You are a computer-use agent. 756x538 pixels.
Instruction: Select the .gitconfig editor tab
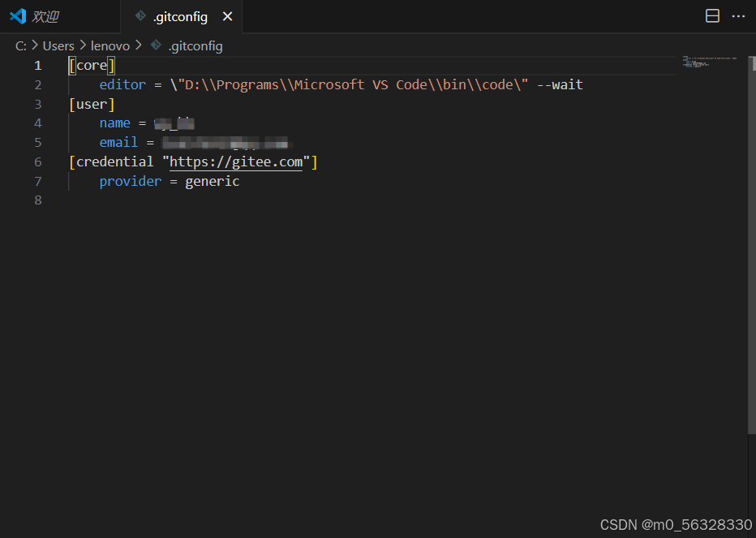178,15
